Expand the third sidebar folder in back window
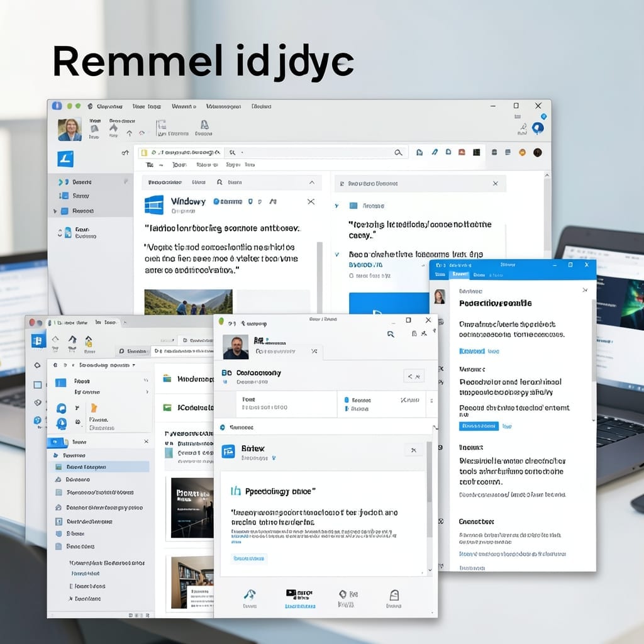The height and width of the screenshot is (644, 644). point(55,211)
